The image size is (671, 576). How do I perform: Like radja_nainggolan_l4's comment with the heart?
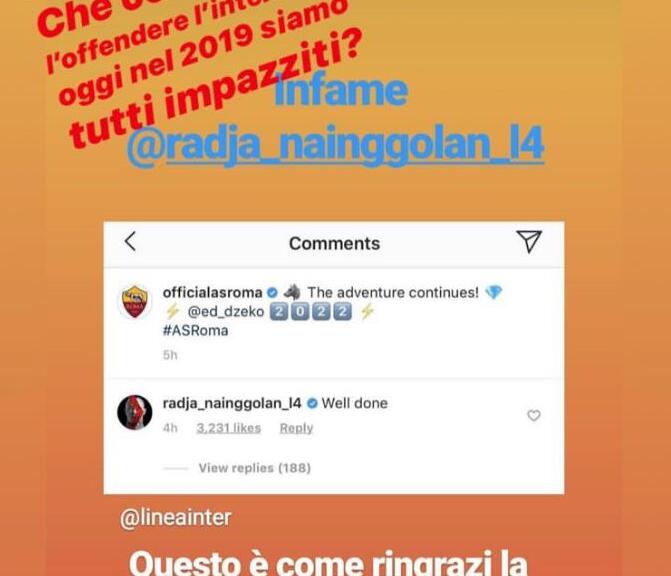534,415
